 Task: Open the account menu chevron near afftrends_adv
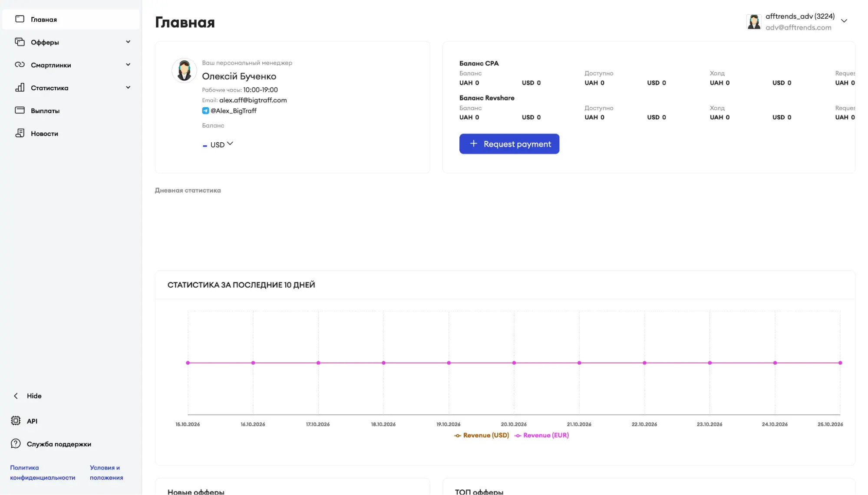click(844, 21)
